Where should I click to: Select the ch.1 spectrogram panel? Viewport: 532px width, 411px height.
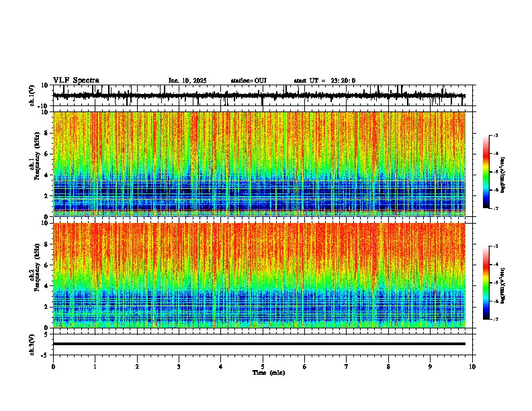(259, 164)
